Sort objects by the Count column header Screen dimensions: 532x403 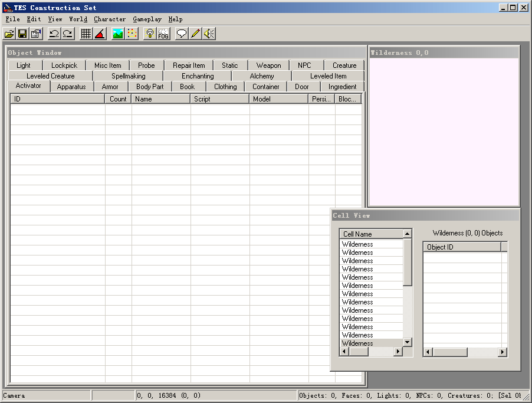pos(118,99)
